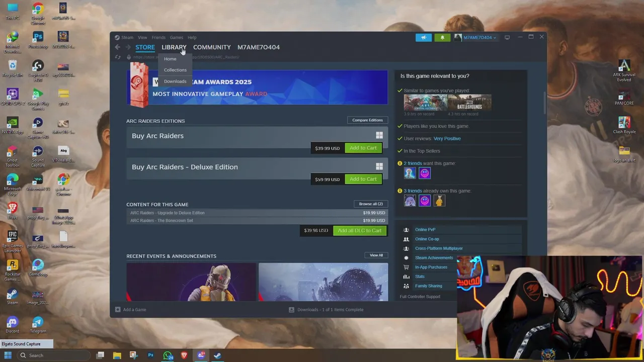Screen dimensions: 644x362
Task: Select the Clash Royale desktop icon
Action: pos(624,126)
